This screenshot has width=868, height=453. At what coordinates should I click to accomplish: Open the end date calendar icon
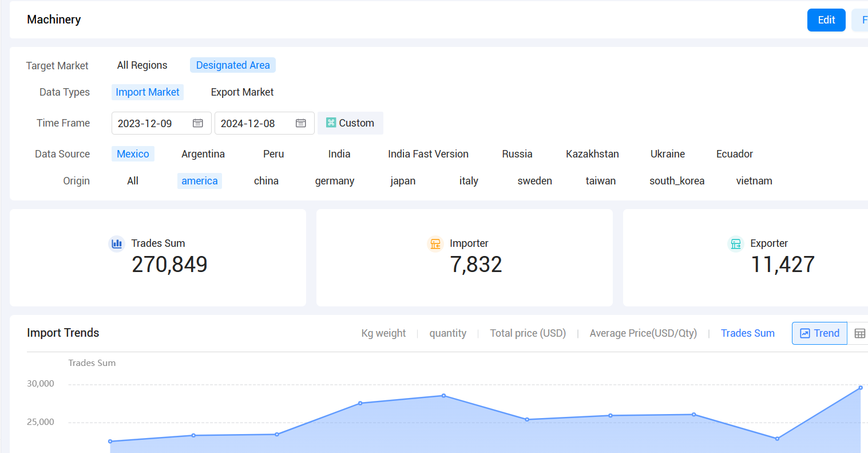pyautogui.click(x=301, y=123)
